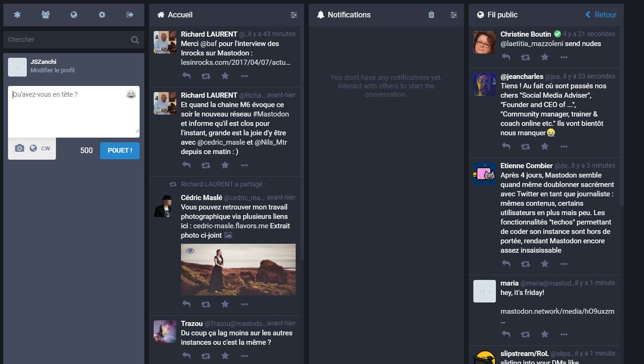
Task: Open post privacy globe dropdown
Action: [x=33, y=148]
